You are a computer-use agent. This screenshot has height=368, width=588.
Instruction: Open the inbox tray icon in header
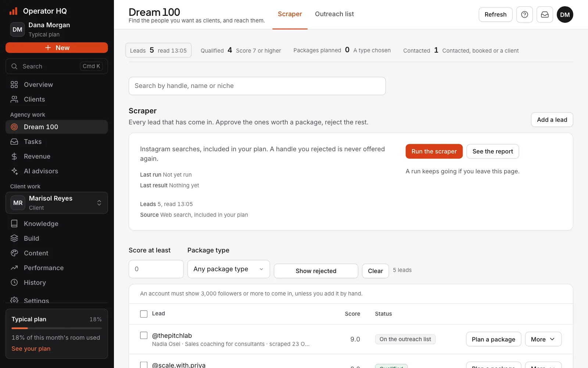(x=545, y=15)
